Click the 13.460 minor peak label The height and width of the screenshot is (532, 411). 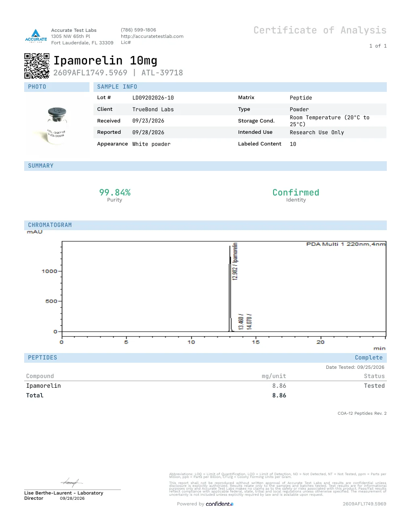pyautogui.click(x=241, y=322)
